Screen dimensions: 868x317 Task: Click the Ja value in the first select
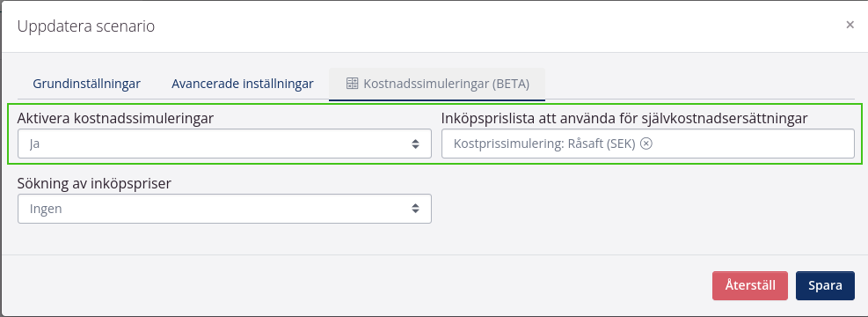point(35,144)
